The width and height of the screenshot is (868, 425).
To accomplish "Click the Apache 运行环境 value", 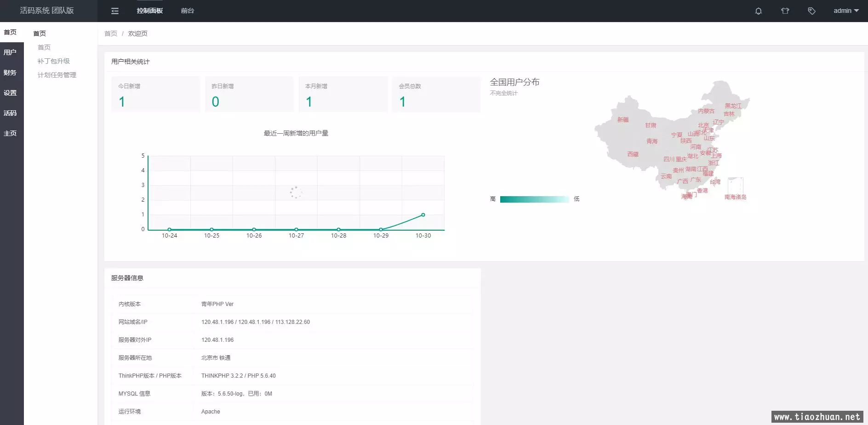I will (x=211, y=412).
